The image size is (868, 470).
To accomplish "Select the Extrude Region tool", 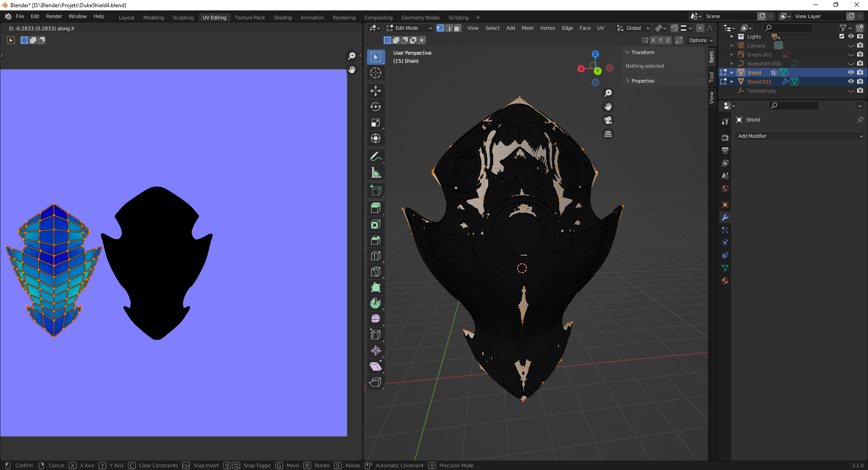I will pyautogui.click(x=376, y=208).
